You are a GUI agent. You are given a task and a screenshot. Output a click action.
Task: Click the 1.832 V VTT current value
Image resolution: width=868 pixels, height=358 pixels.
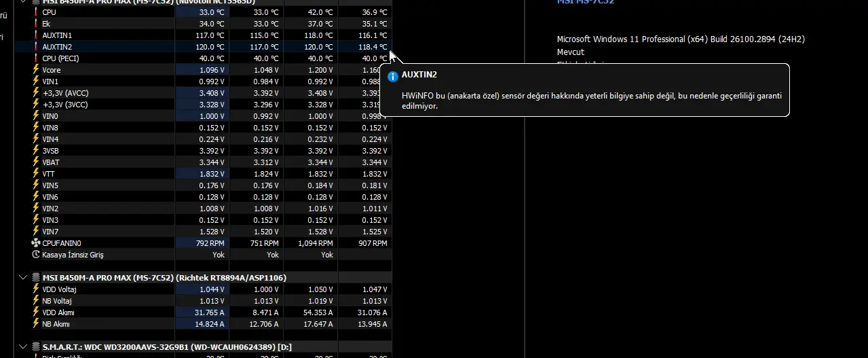click(212, 174)
